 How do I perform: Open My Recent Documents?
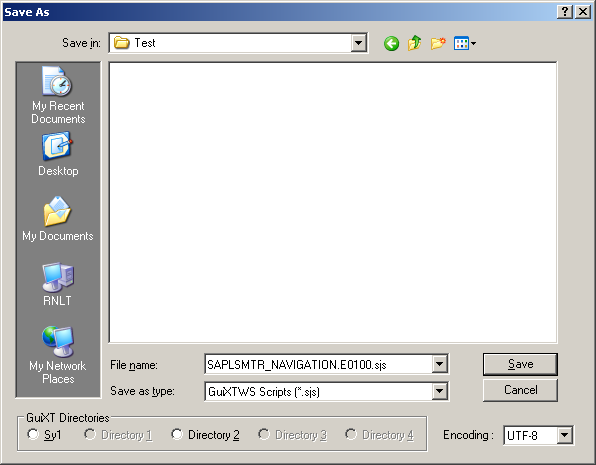[58, 95]
